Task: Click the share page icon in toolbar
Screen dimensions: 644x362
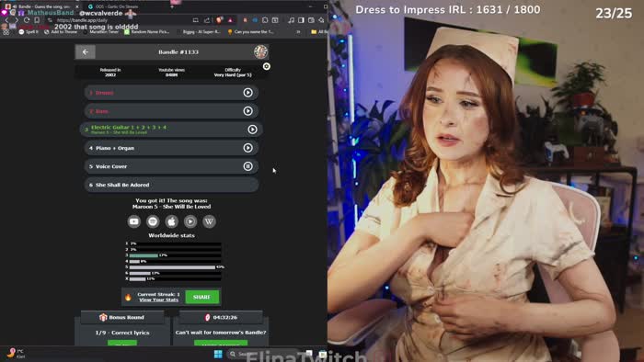Action: [x=207, y=20]
